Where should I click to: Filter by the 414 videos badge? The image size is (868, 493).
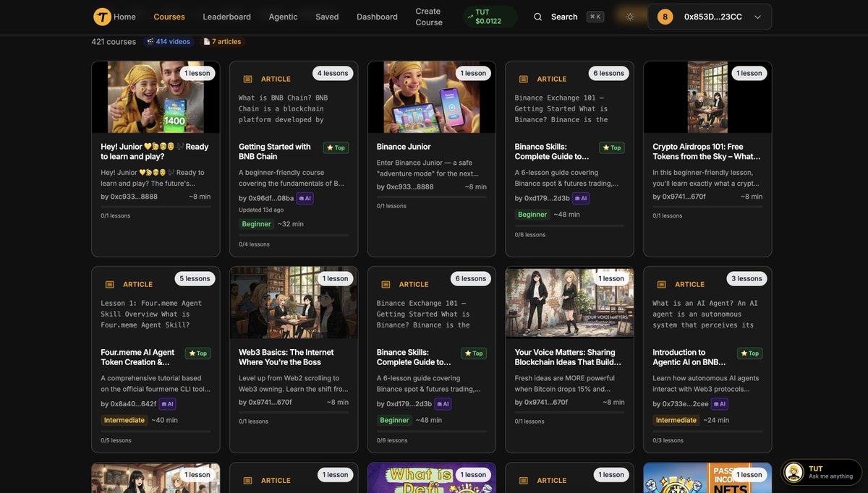tap(169, 41)
